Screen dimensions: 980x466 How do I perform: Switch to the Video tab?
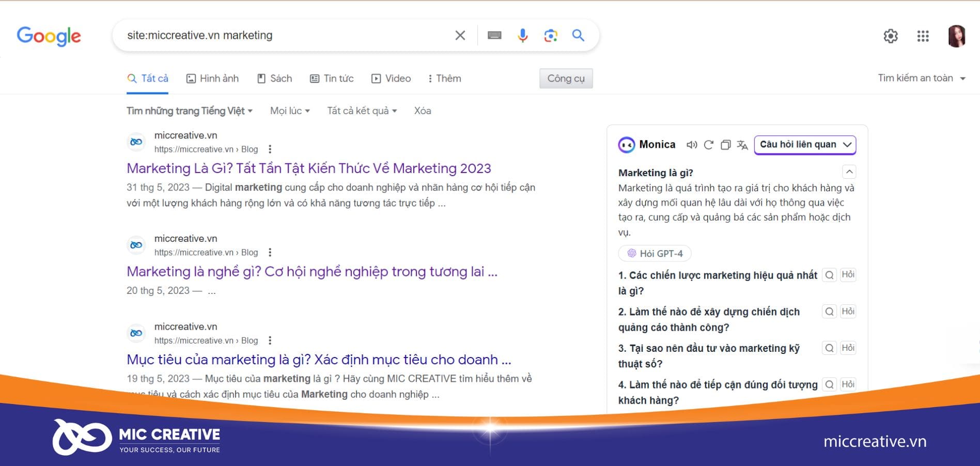(x=391, y=79)
